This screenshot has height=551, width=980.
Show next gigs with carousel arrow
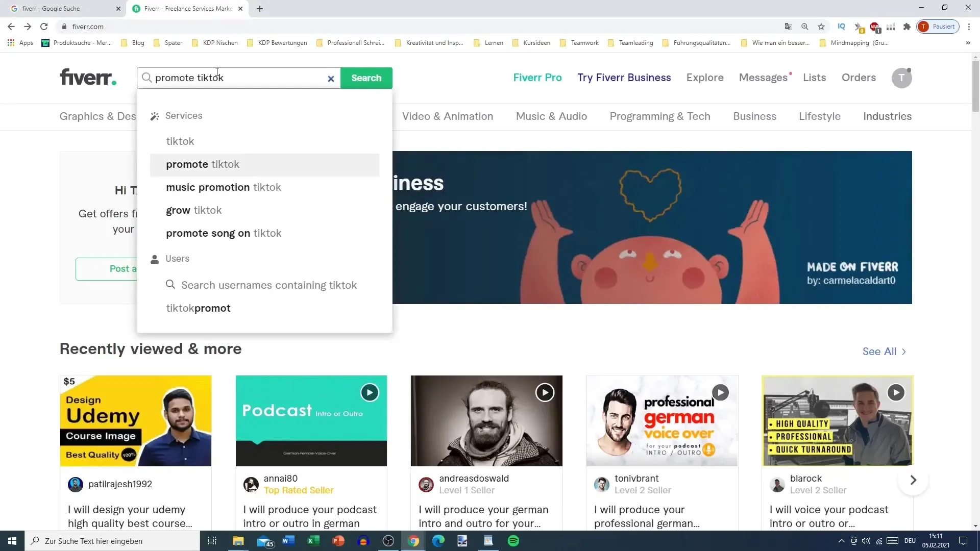(913, 480)
